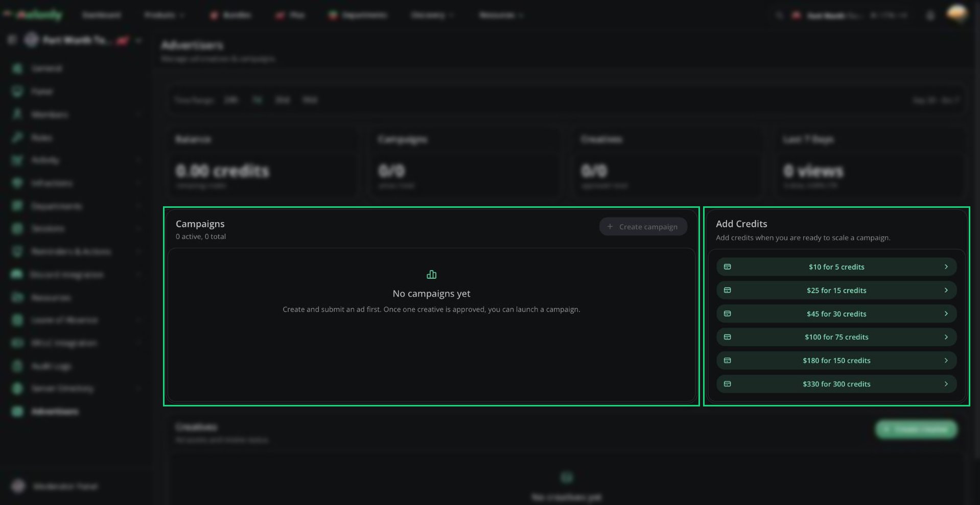Click the card icon on $100 for 75 credits
This screenshot has width=980, height=505.
pyautogui.click(x=728, y=337)
